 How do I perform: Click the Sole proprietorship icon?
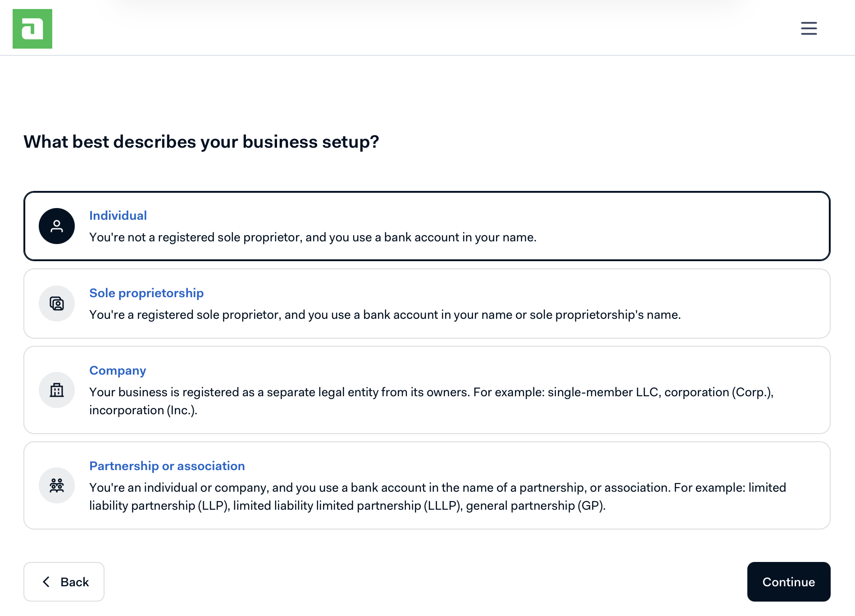(x=57, y=303)
